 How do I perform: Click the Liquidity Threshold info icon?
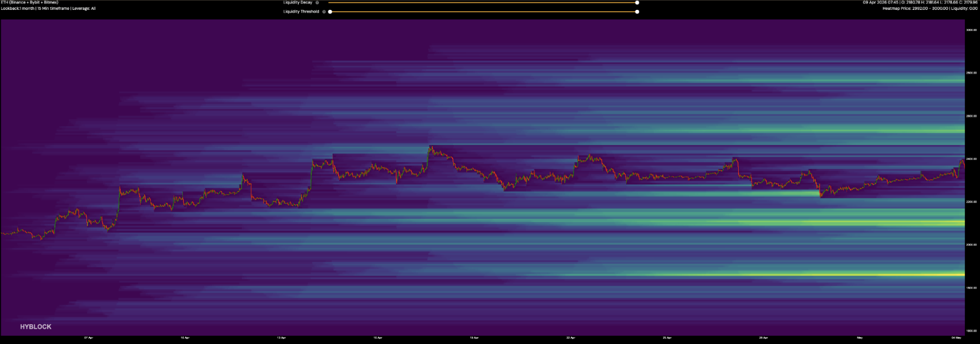(x=324, y=11)
